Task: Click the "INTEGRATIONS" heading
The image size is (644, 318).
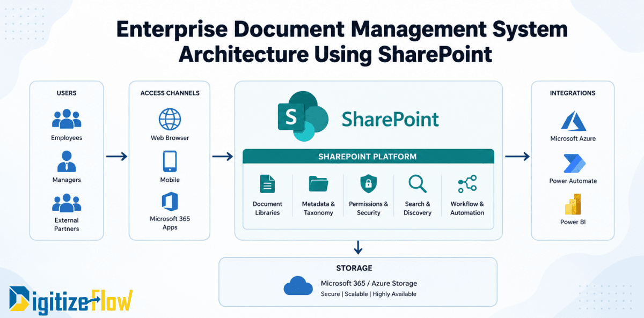Action: point(573,93)
